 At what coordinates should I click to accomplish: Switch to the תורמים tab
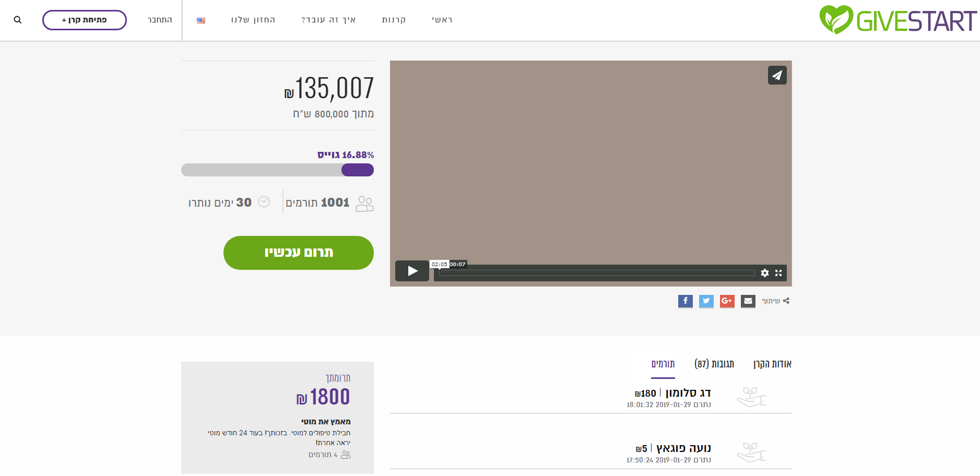point(663,364)
